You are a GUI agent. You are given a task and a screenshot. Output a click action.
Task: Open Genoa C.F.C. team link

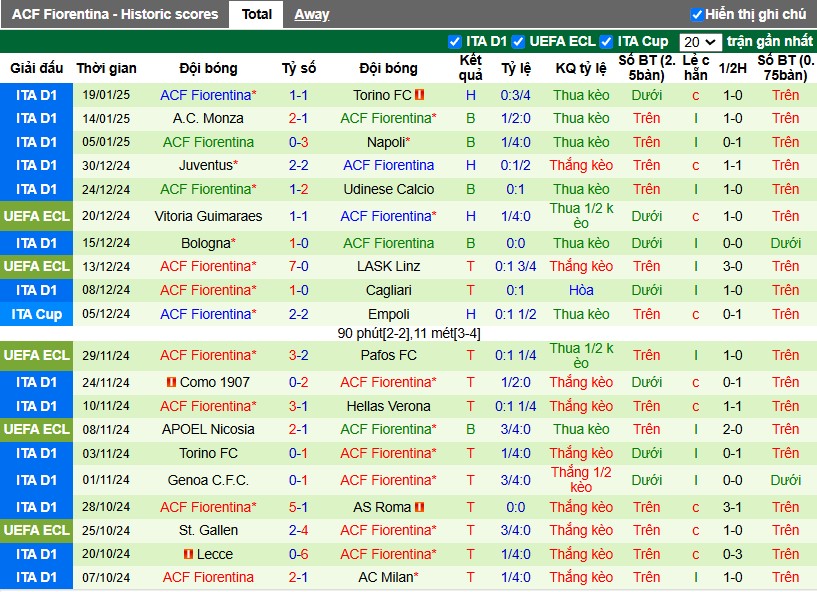pyautogui.click(x=208, y=480)
